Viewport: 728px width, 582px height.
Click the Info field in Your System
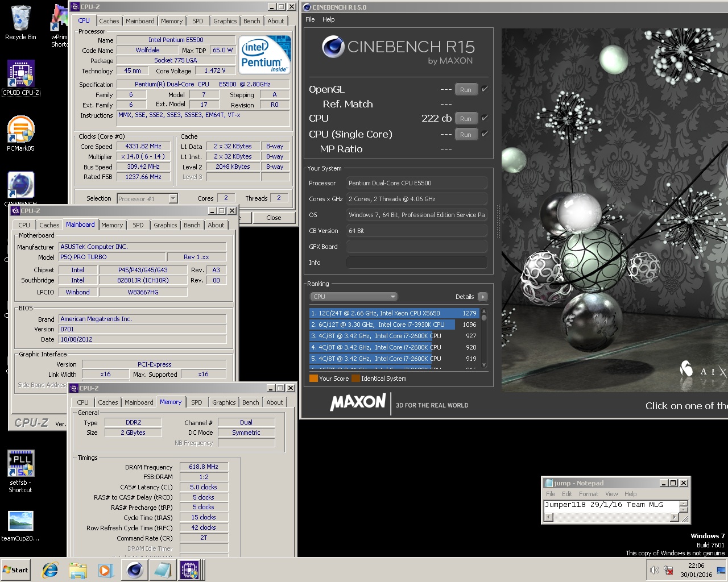pyautogui.click(x=417, y=263)
